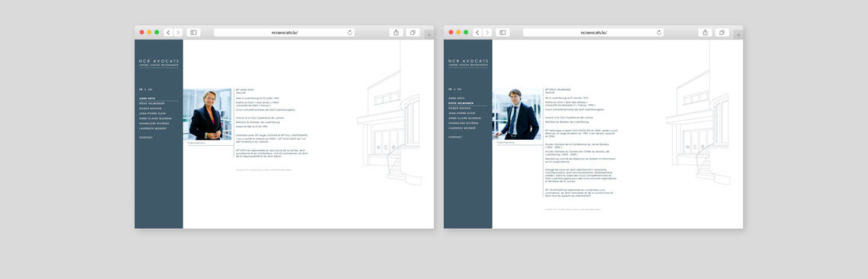This screenshot has height=279, width=868.
Task: Toggle the sidebar icon in the right browser
Action: (502, 33)
